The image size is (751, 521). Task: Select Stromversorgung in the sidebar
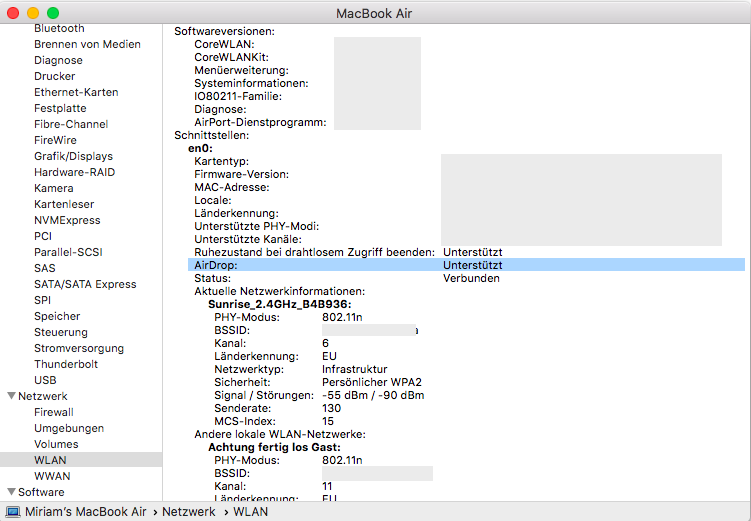coord(79,348)
